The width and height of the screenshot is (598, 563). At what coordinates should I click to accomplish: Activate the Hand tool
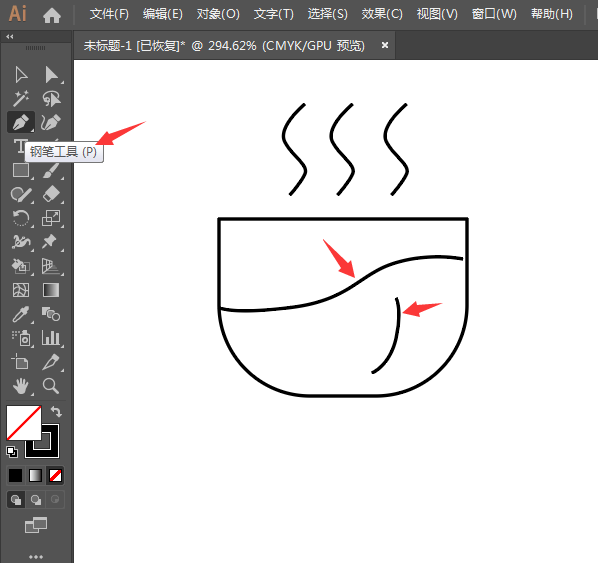21,386
